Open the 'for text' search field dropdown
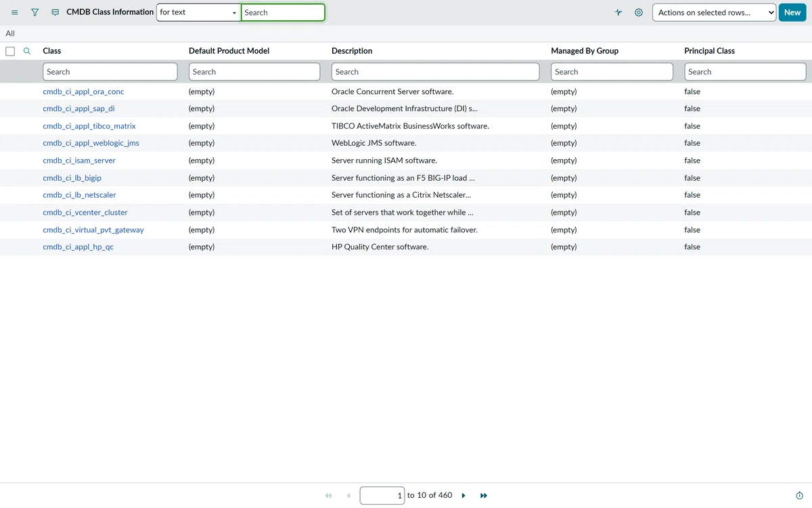812x508 pixels. coord(198,12)
